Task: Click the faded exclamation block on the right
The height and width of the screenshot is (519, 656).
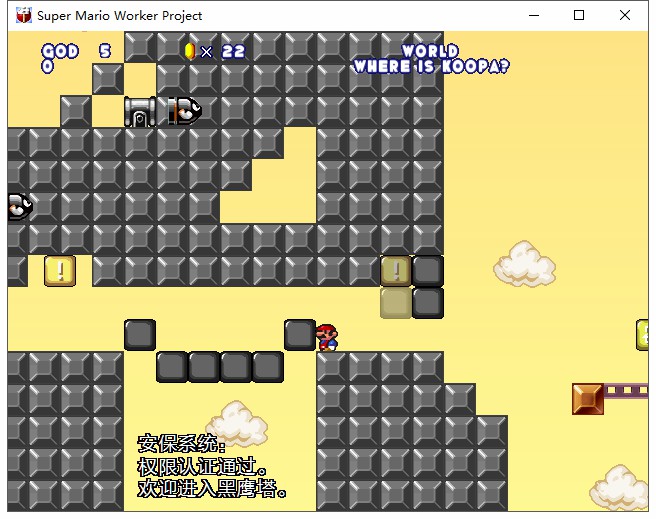Action: pyautogui.click(x=396, y=271)
